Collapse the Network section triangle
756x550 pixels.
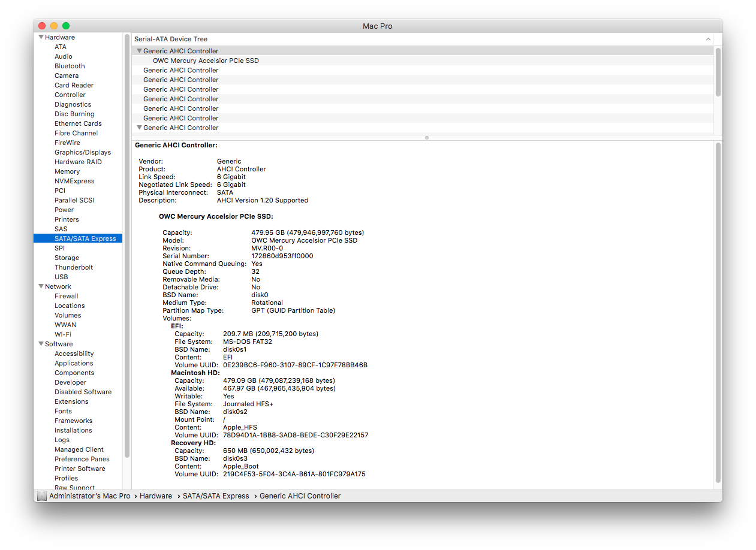click(41, 286)
